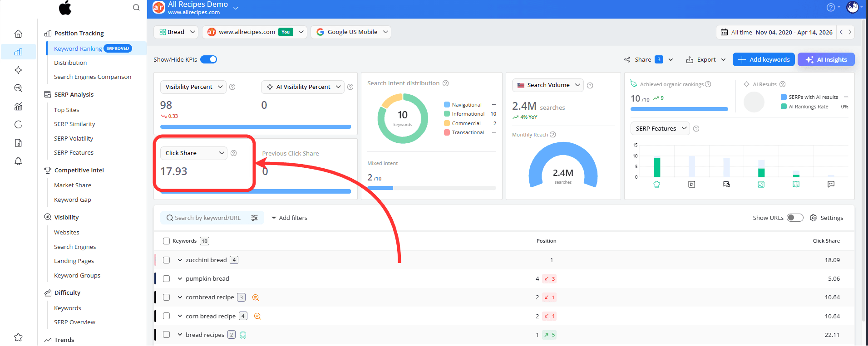
Task: Open the Visibility Percent KPI dropdown
Action: click(193, 87)
